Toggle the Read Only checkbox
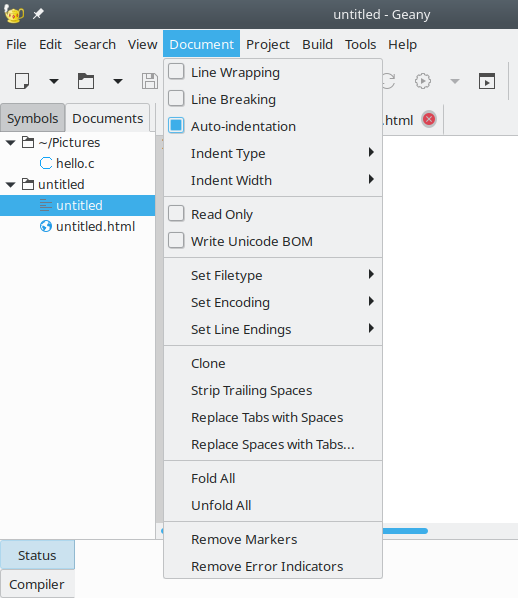 pyautogui.click(x=176, y=214)
